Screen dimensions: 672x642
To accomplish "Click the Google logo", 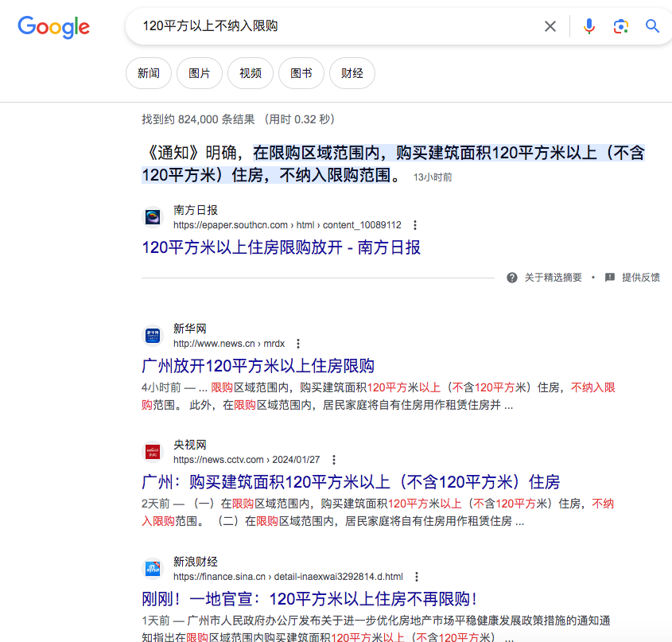I will click(53, 26).
